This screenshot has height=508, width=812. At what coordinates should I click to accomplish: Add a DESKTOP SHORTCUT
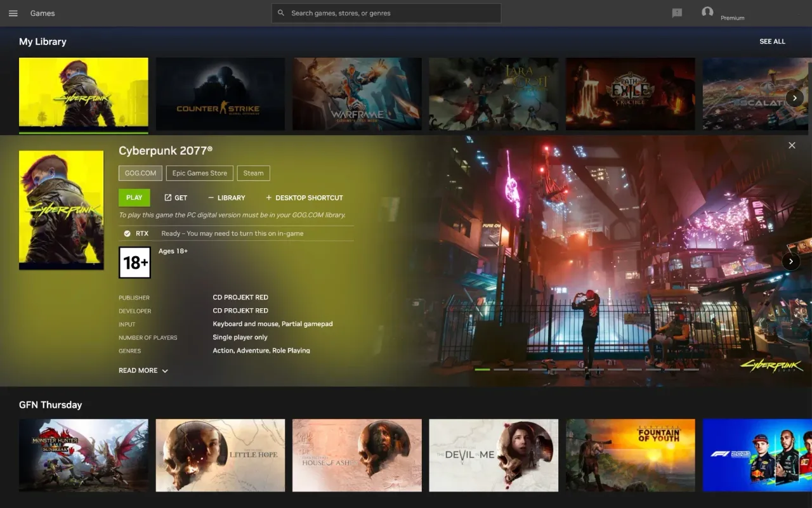pyautogui.click(x=304, y=198)
